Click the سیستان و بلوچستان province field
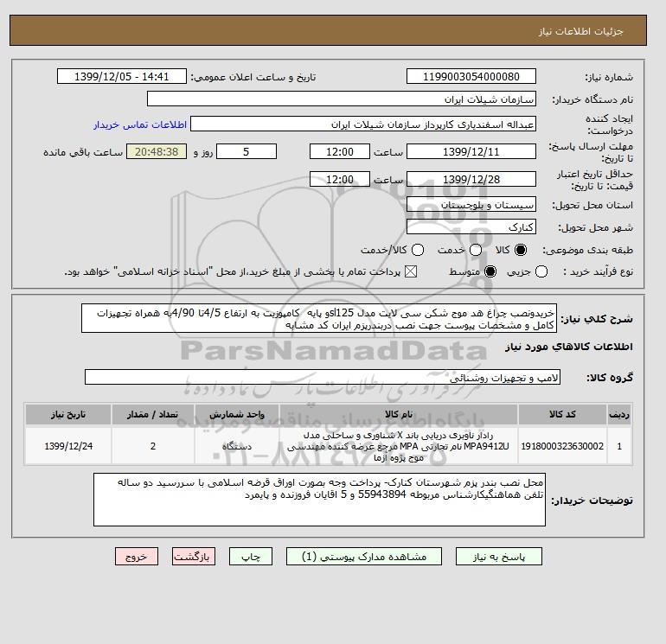666x644 pixels. coord(471,205)
